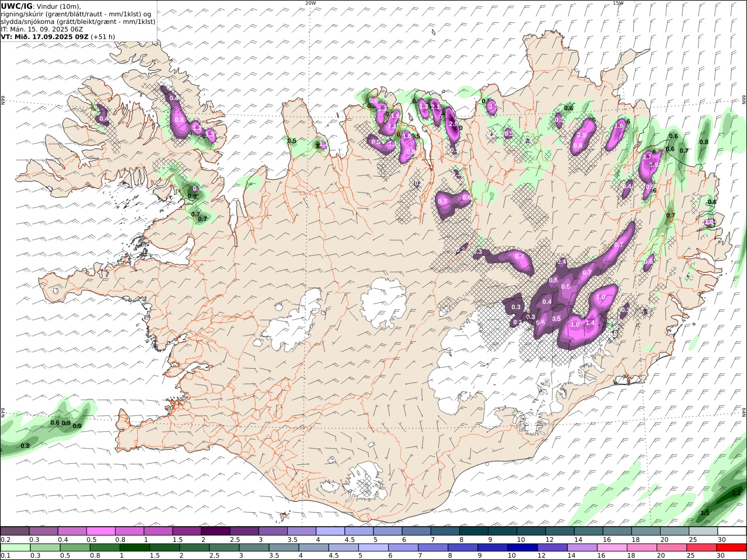Select upper-row swatch between 18 and 20

(x=645, y=531)
